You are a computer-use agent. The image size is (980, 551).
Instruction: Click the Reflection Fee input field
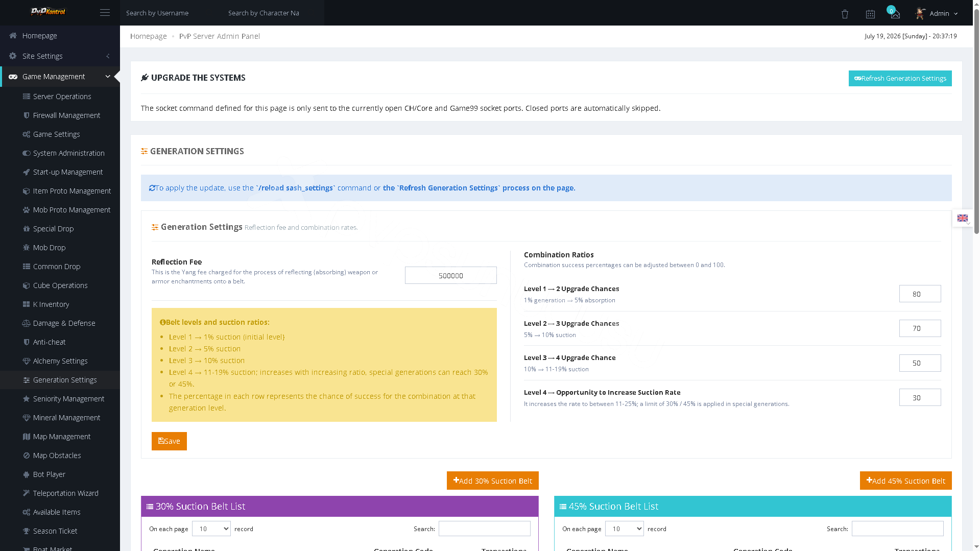pyautogui.click(x=450, y=275)
